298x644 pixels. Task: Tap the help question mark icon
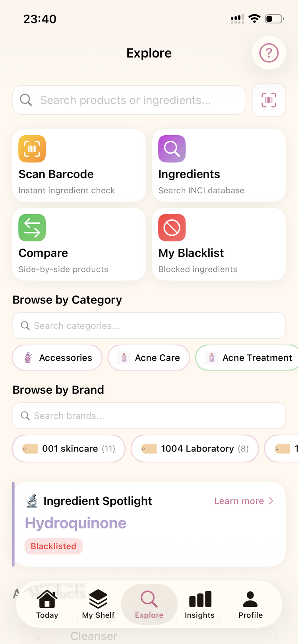[269, 53]
